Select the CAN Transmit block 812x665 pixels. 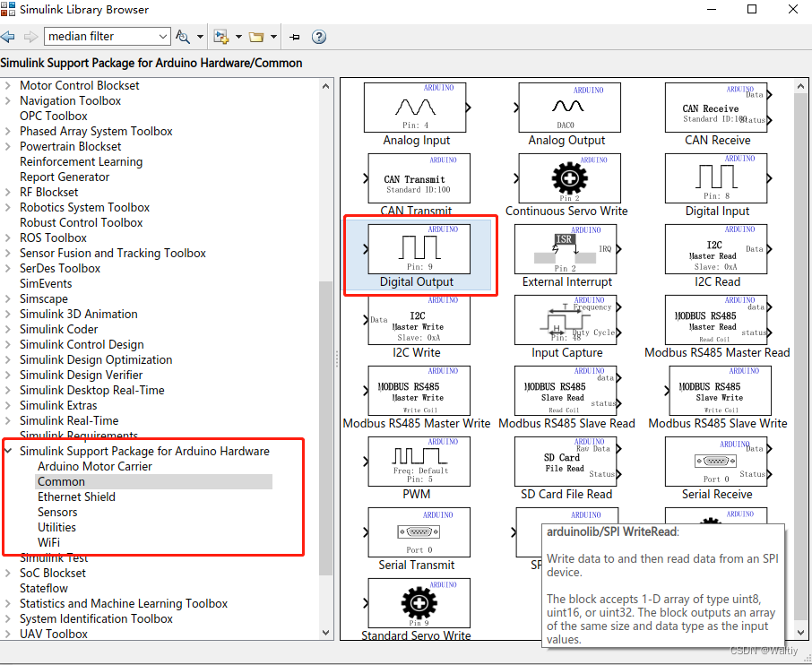click(x=417, y=178)
